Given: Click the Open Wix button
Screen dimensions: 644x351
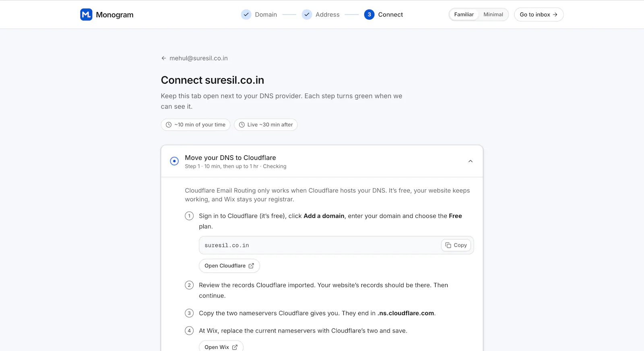Looking at the screenshot, I should click(x=221, y=347).
